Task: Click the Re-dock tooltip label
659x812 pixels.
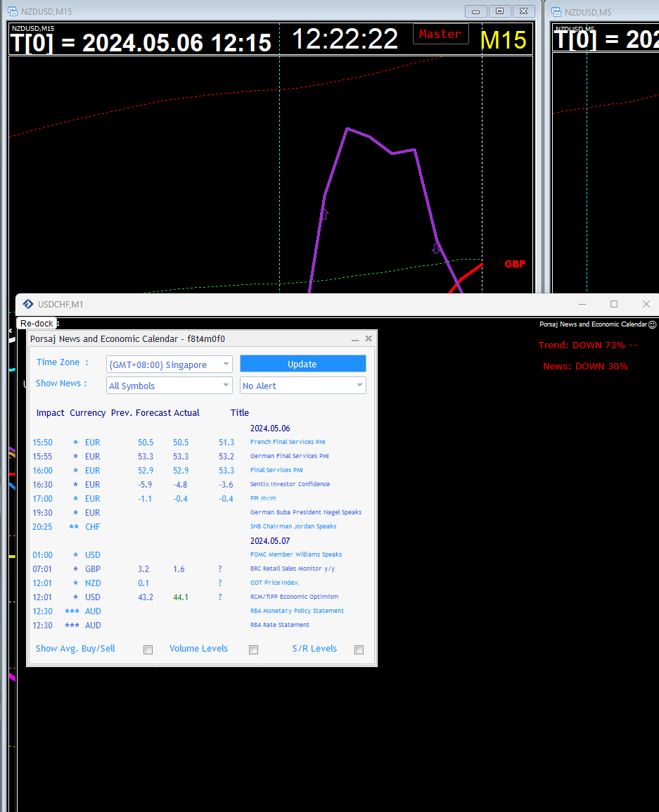Action: (x=37, y=323)
